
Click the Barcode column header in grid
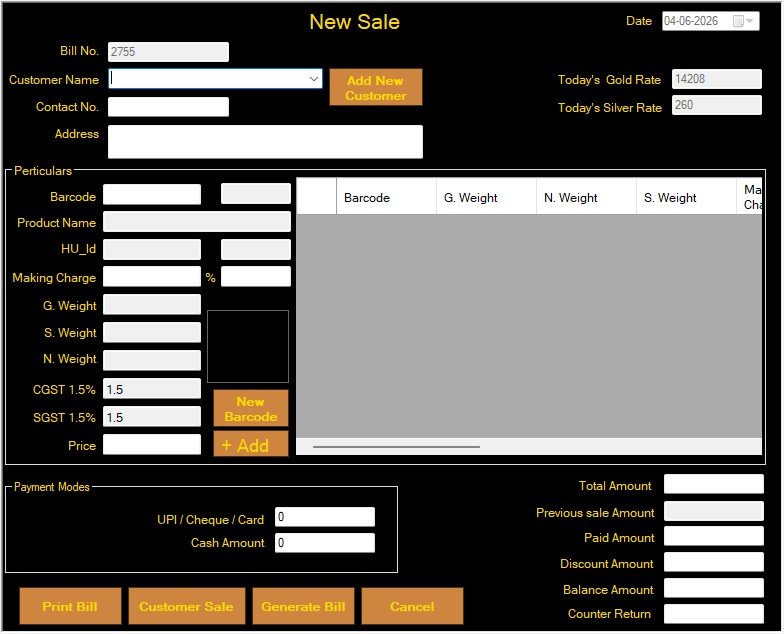click(386, 196)
